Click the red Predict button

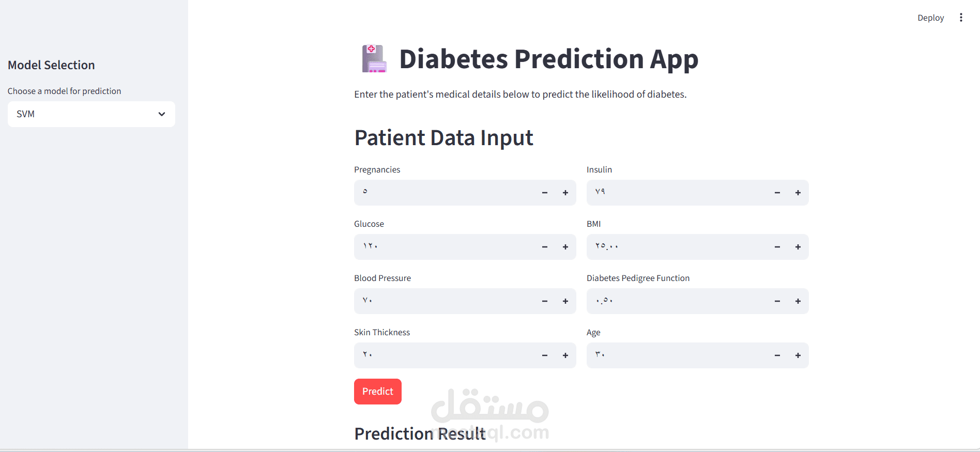point(378,392)
